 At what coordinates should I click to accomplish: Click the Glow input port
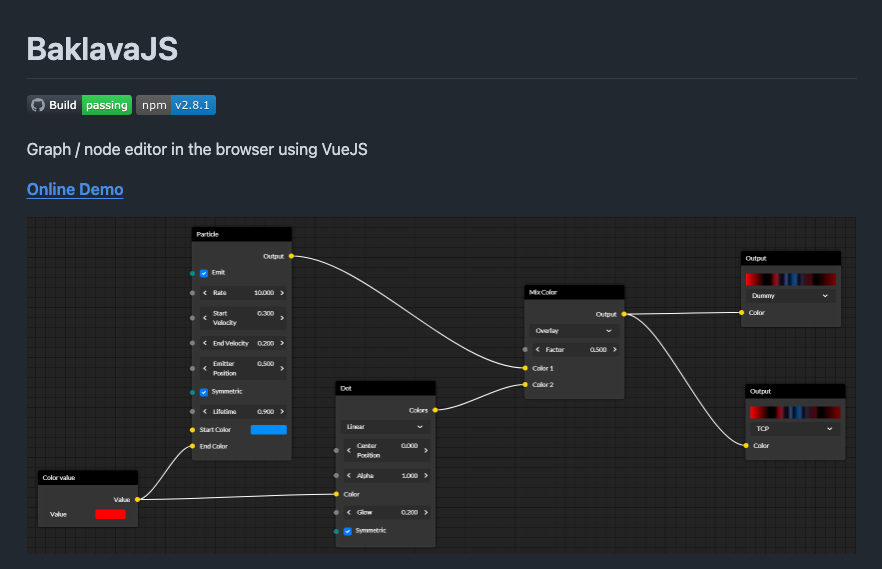(336, 512)
